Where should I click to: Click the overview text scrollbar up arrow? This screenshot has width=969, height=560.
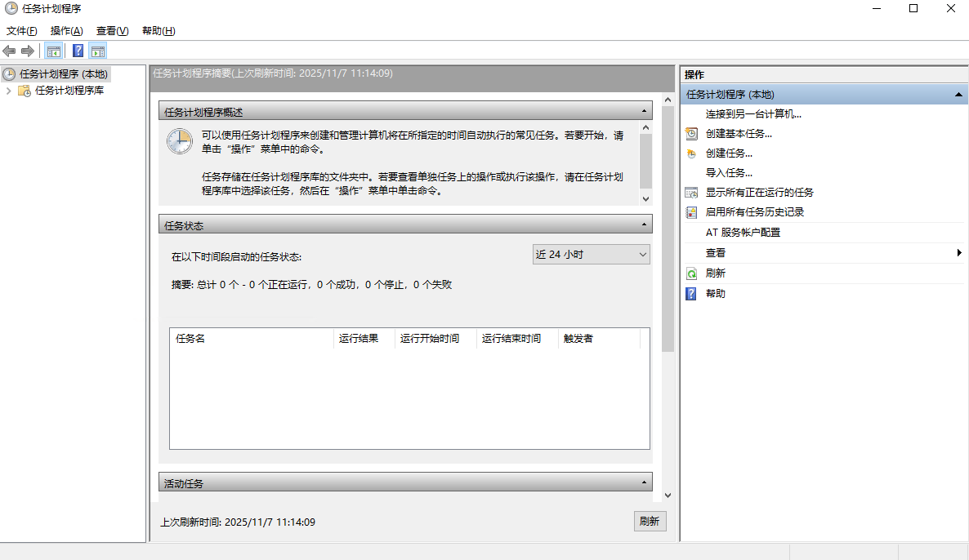click(645, 127)
